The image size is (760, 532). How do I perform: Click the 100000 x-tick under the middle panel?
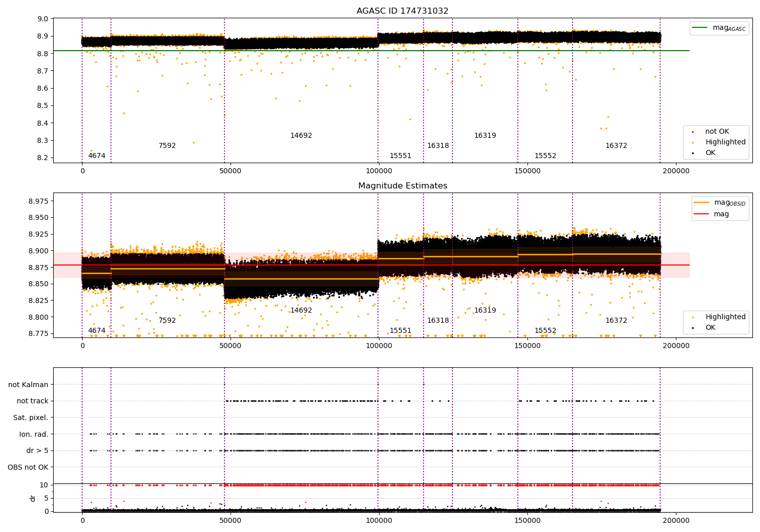(x=379, y=346)
